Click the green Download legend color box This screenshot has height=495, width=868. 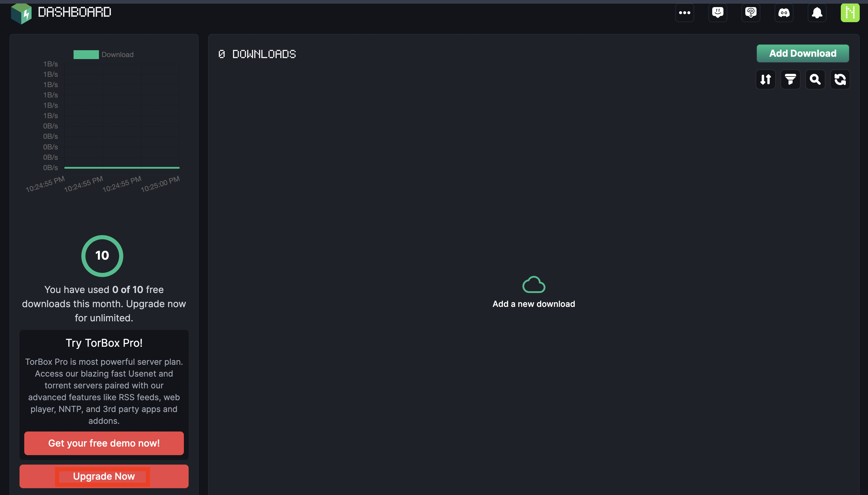[x=86, y=54]
